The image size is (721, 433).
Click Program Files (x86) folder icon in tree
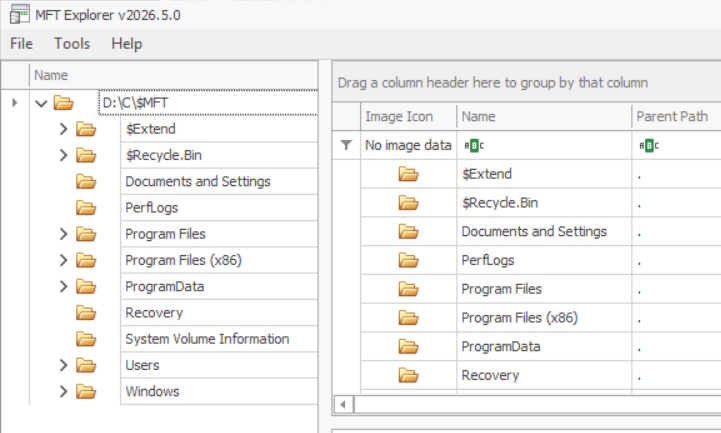point(86,260)
